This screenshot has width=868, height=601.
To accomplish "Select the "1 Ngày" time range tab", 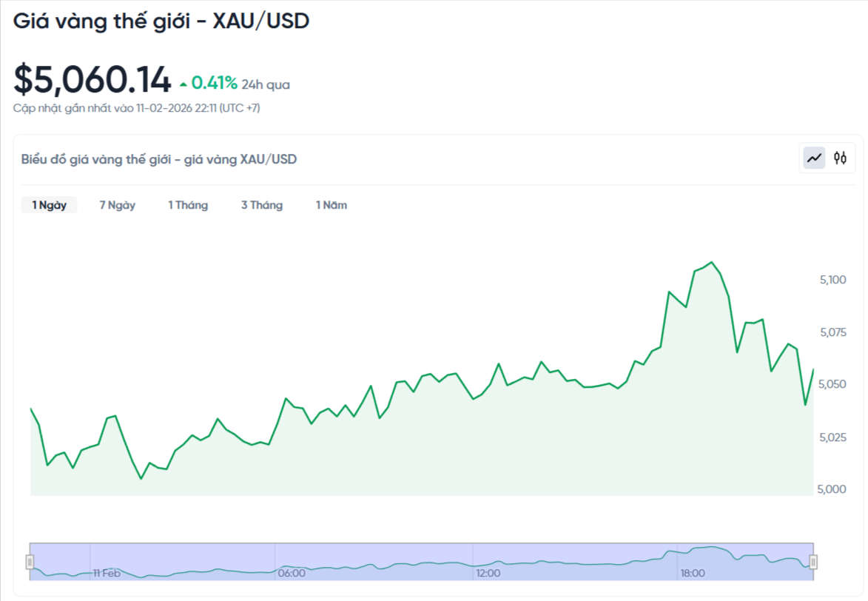I will point(48,205).
